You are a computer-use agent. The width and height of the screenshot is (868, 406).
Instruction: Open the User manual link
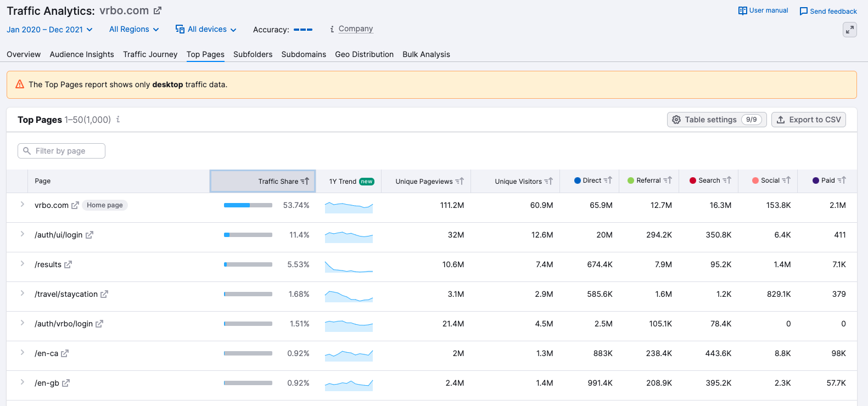(x=763, y=10)
